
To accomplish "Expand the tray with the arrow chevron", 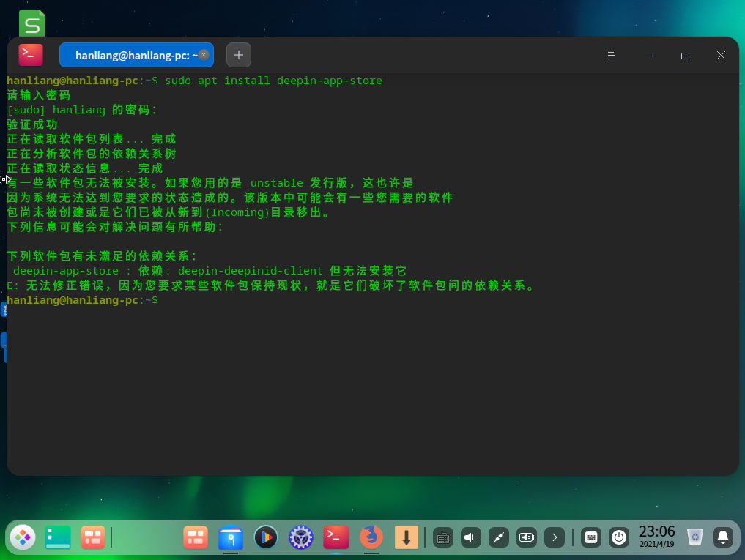I will [x=555, y=538].
